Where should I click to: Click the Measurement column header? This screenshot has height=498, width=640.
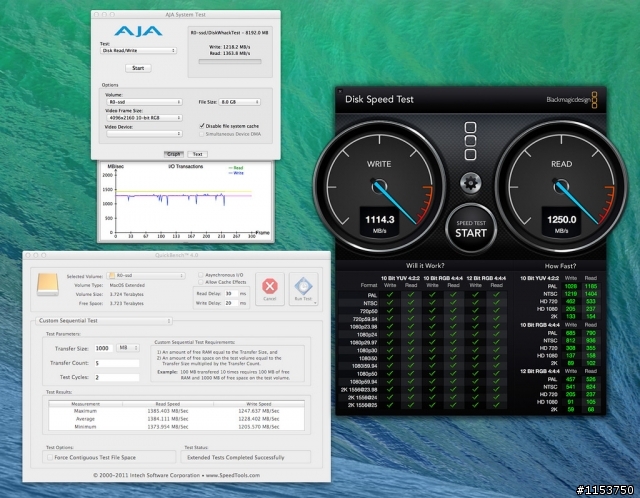(86, 404)
